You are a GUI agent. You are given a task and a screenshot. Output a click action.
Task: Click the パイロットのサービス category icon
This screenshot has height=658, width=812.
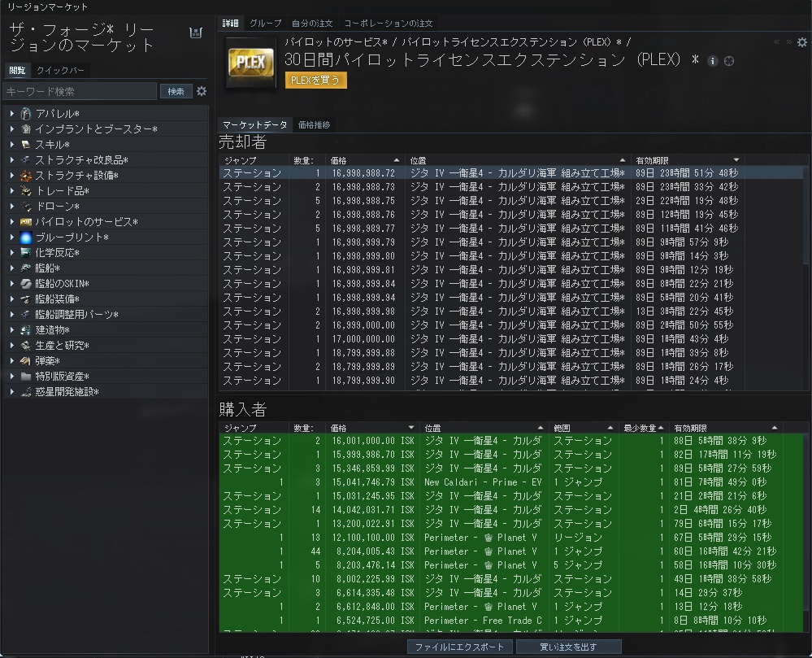[x=26, y=222]
